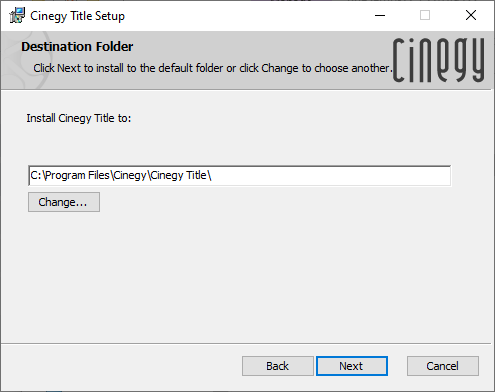Proceed with the Next button
495x392 pixels.
click(x=352, y=366)
